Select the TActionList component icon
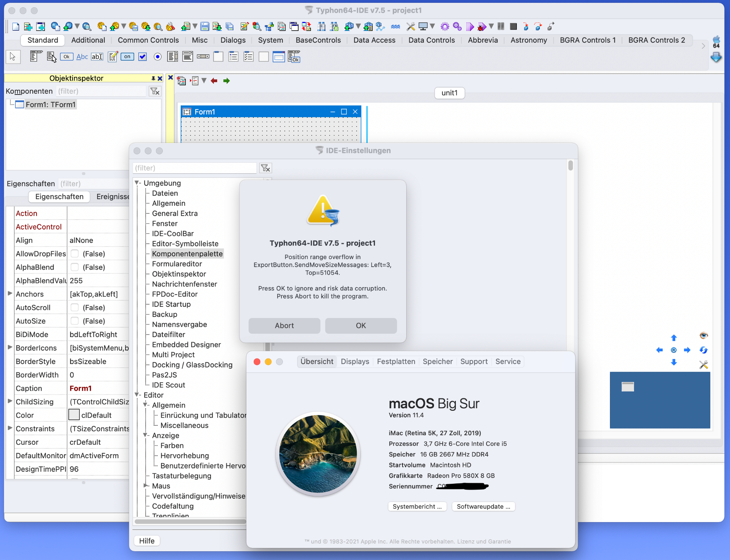This screenshot has width=730, height=560. pos(294,57)
